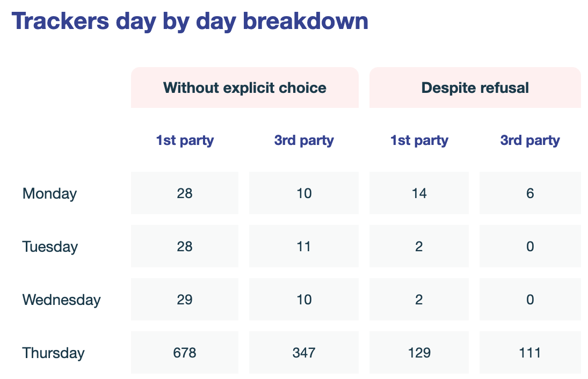Select the Tuesday row label
The height and width of the screenshot is (379, 588).
click(50, 247)
